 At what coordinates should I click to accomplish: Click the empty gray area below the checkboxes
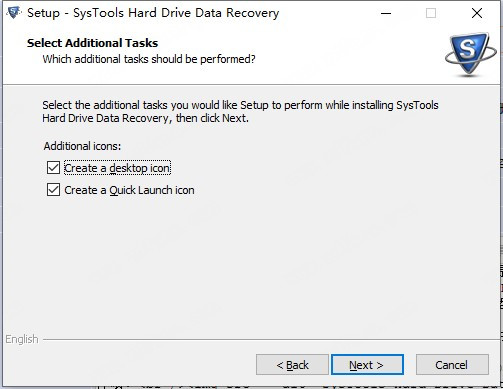[x=250, y=263]
